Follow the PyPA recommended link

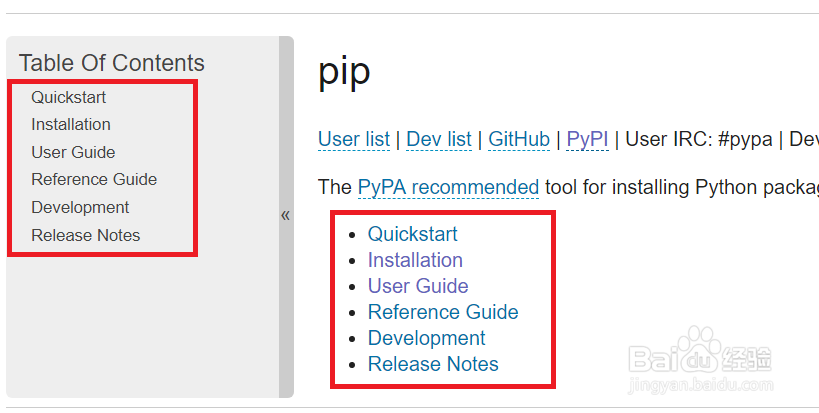pyautogui.click(x=448, y=187)
